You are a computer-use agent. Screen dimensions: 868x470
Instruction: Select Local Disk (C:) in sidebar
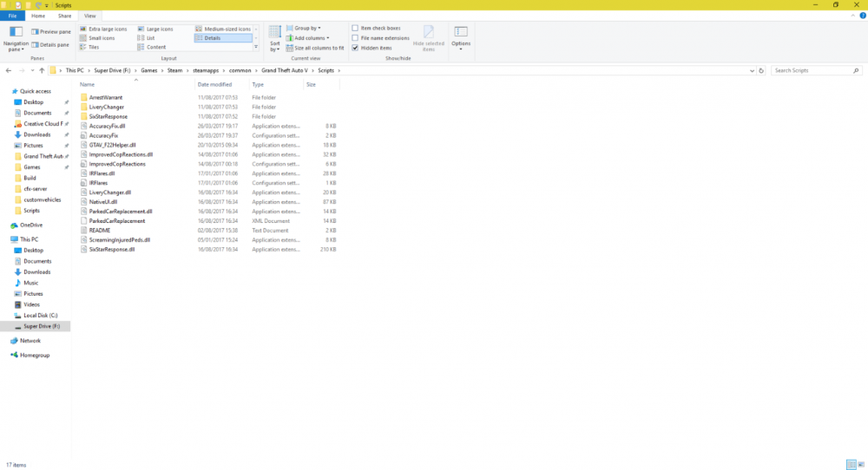[x=40, y=315]
